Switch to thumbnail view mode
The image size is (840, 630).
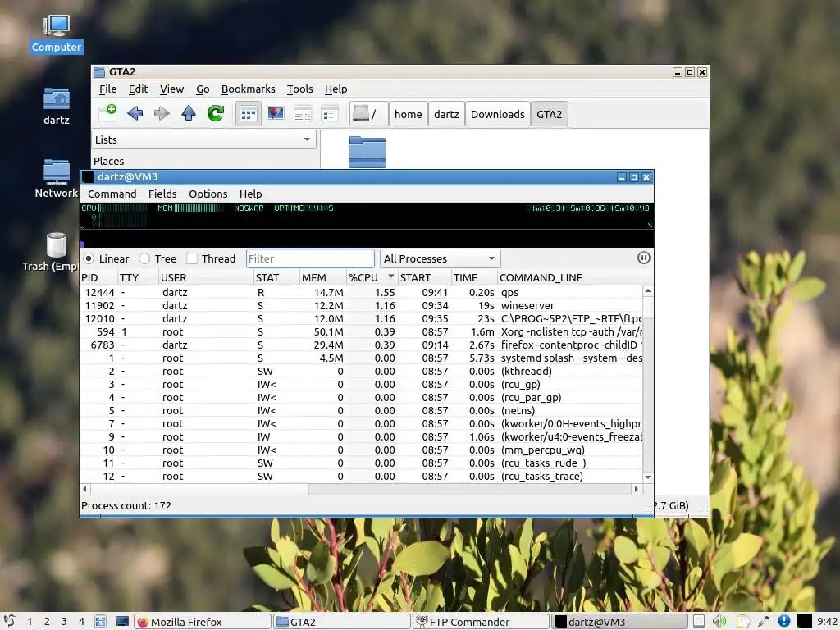click(276, 113)
